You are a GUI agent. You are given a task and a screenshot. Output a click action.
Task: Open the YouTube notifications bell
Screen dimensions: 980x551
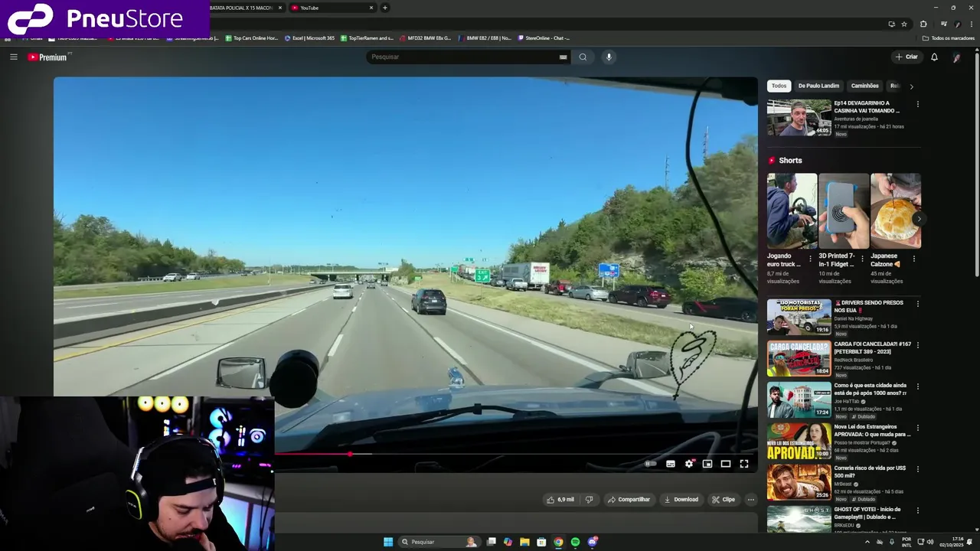point(934,57)
